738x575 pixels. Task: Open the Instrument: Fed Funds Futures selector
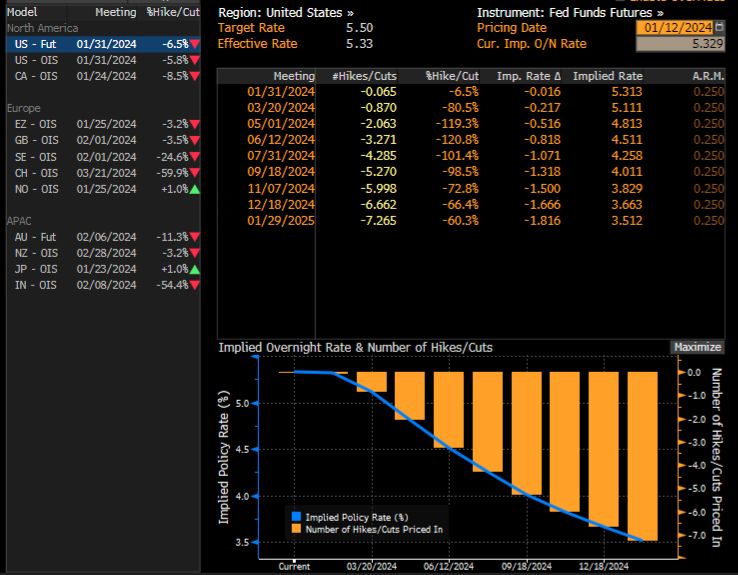click(x=570, y=12)
